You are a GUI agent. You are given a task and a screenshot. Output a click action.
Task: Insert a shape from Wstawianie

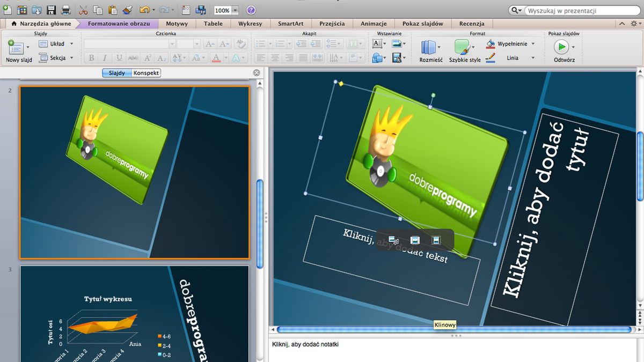[x=377, y=58]
